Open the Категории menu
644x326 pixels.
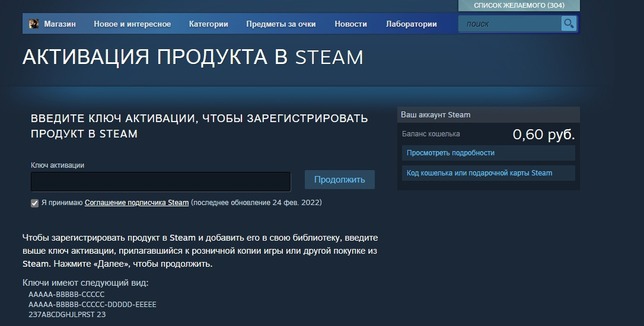pos(209,24)
